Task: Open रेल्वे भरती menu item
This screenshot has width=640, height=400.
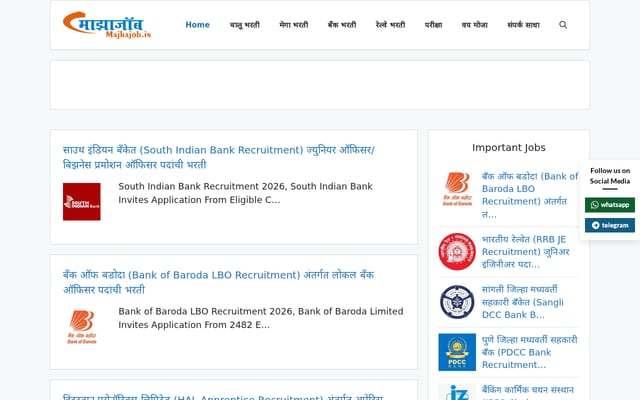Action: coord(391,25)
